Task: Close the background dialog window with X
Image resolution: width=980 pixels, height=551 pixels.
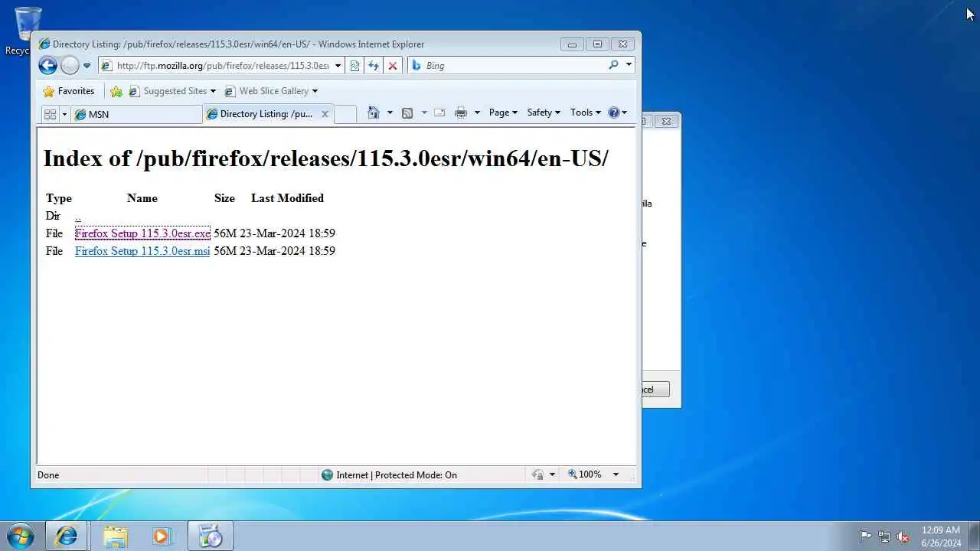Action: 666,121
